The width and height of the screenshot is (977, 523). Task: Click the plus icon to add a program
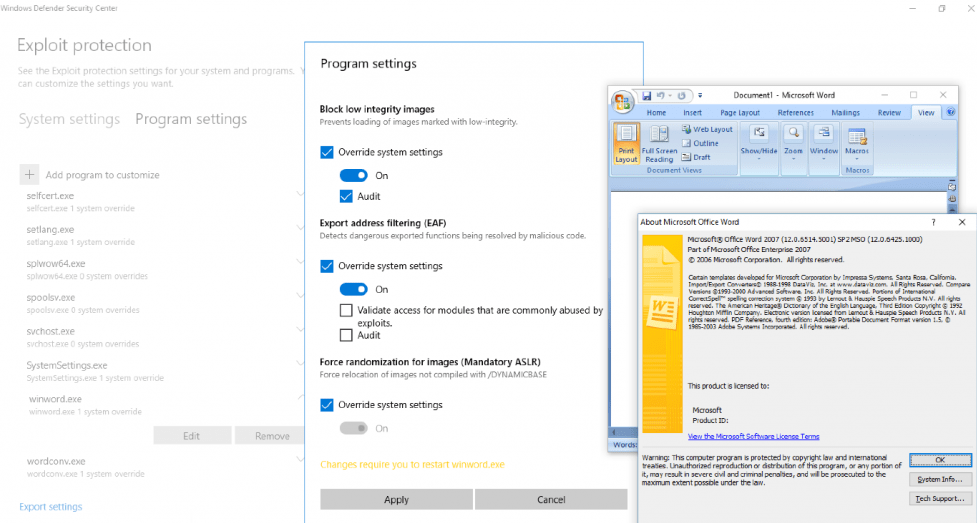(x=29, y=175)
